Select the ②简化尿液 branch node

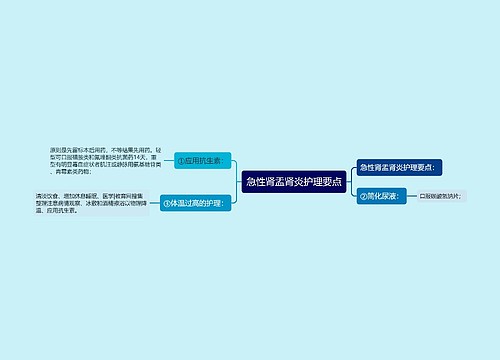(x=382, y=196)
